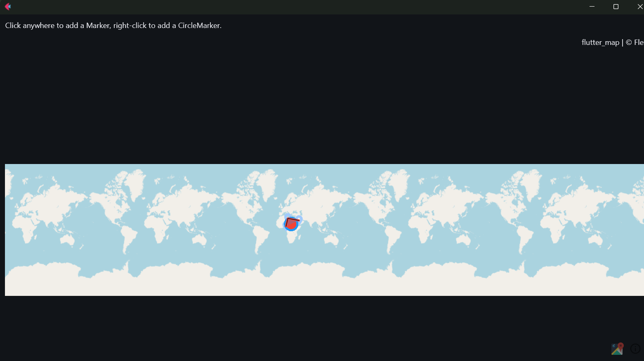Click the red polygon overlay on the map

(290, 222)
